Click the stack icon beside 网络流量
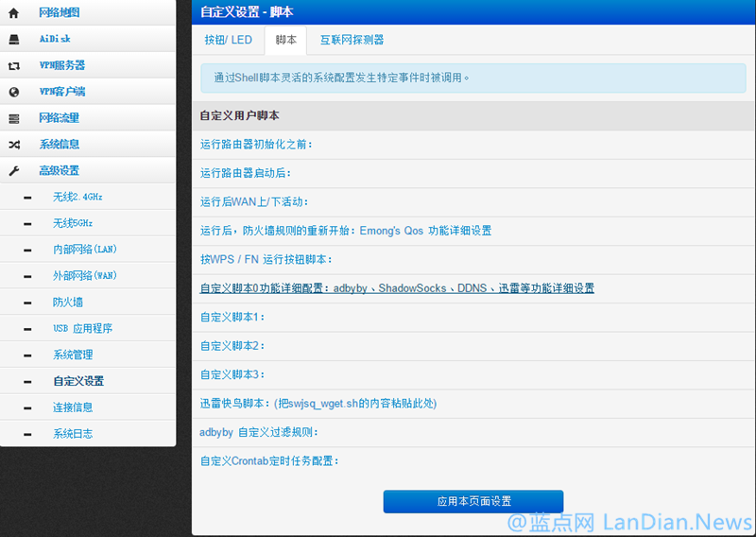Image resolution: width=756 pixels, height=537 pixels. (x=14, y=118)
